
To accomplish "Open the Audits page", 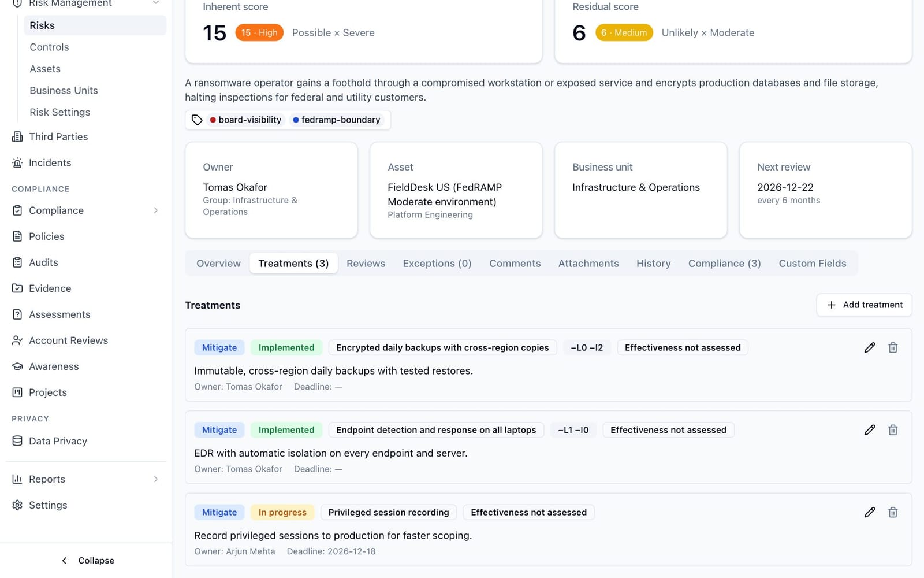I will coord(86,262).
